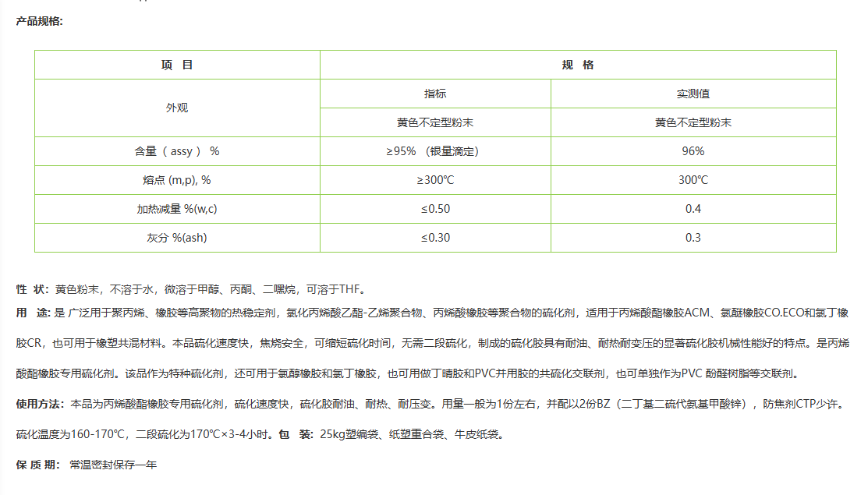Screen dimensions: 868x495
Task: Click the 保 质 期 label
Action: point(37,465)
